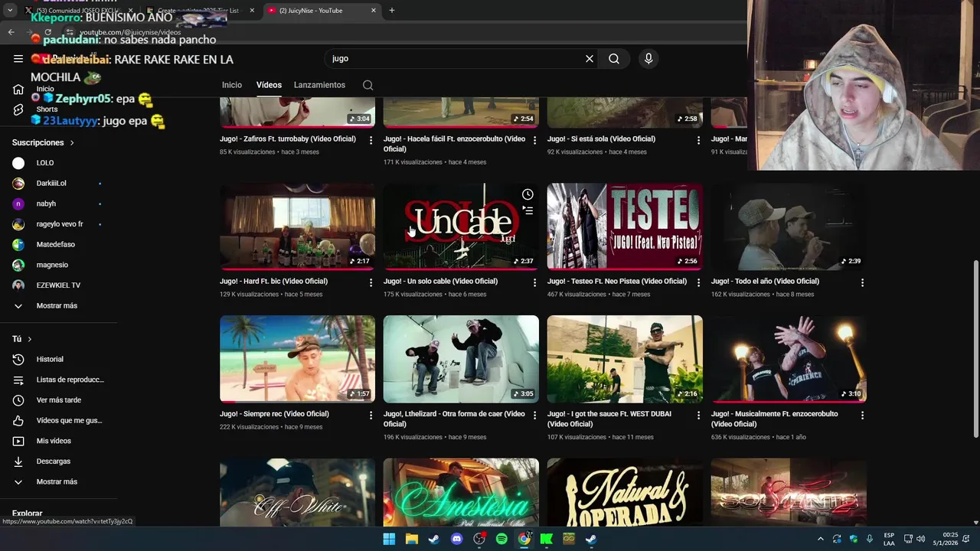Open Discord from the taskbar
The image size is (980, 551).
pos(457,539)
